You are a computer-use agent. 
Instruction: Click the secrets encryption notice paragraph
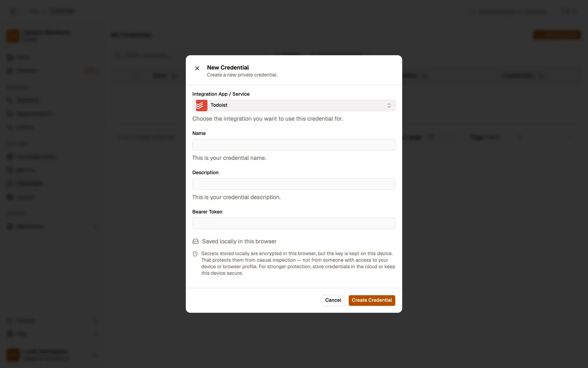[x=298, y=263]
